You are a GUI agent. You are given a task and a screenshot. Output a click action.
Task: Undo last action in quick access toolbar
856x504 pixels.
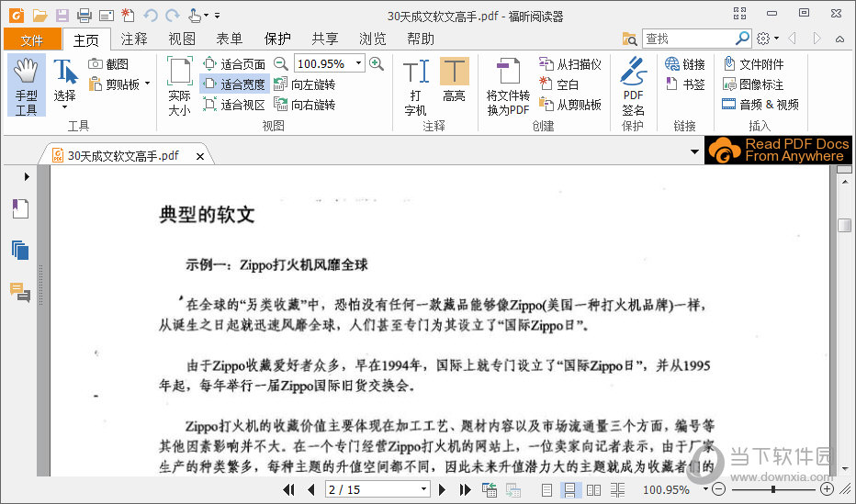[151, 16]
